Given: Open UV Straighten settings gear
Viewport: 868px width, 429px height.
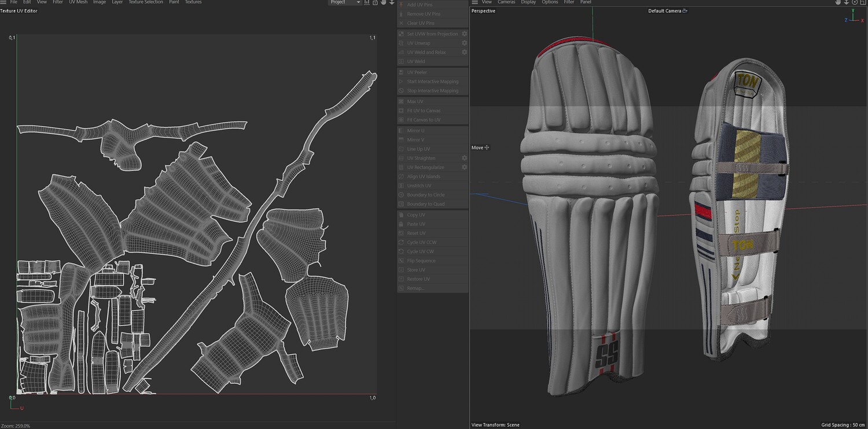Looking at the screenshot, I should (x=464, y=158).
